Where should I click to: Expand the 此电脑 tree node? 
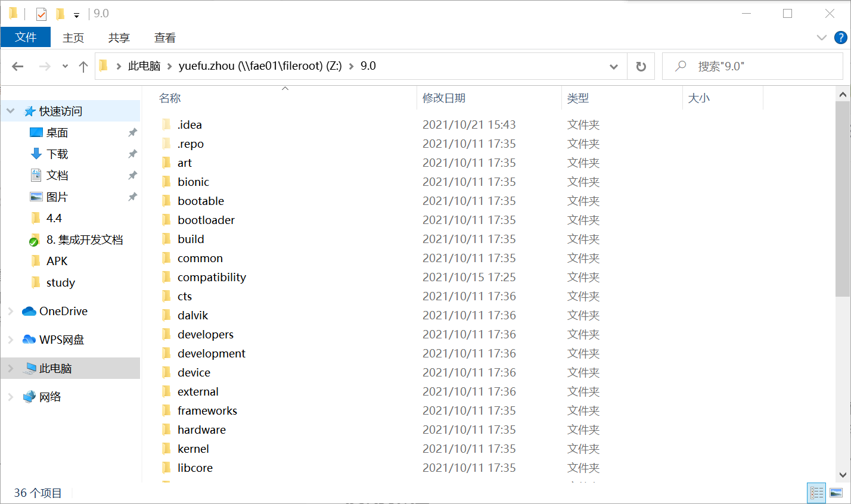[x=11, y=368]
